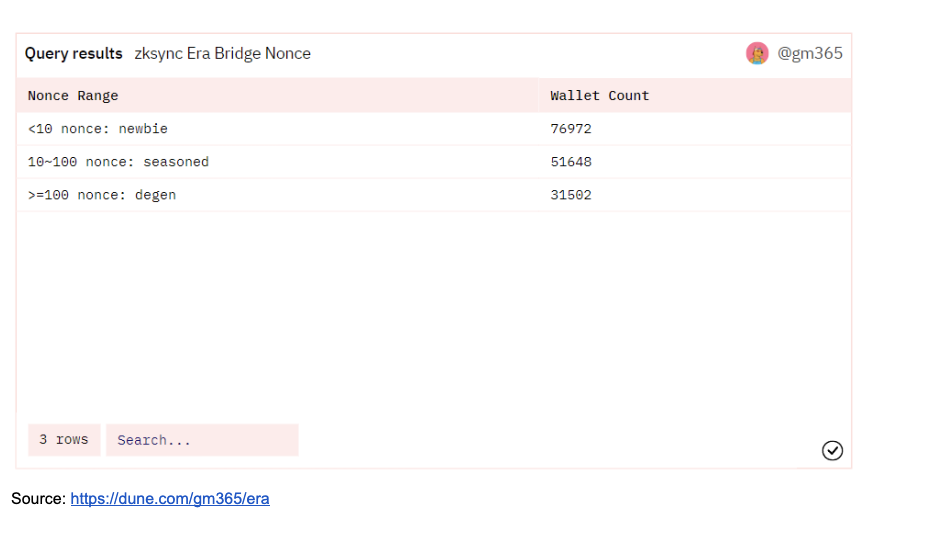
Task: Select the wallet count value 51648
Action: [571, 162]
